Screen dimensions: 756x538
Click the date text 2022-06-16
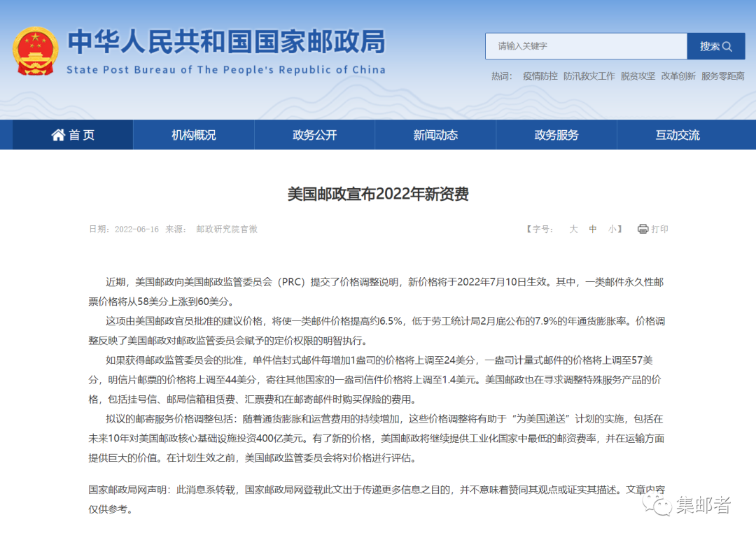[136, 229]
